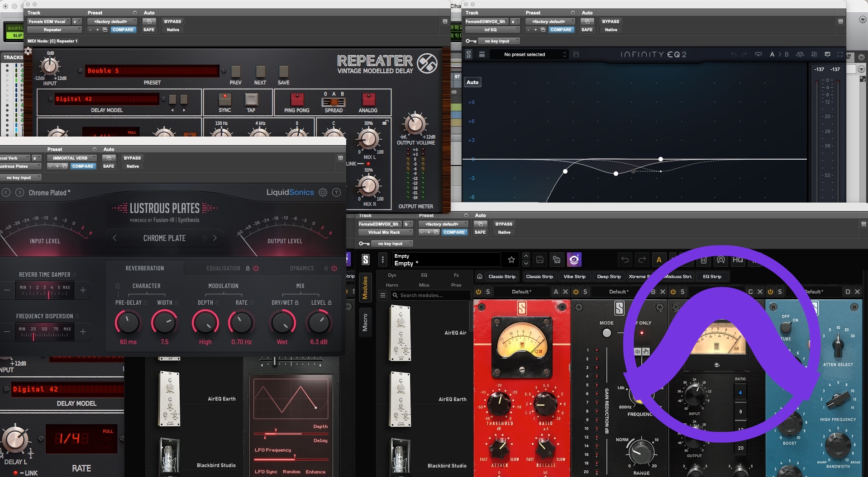Toggle the Dynamics section power button
The image size is (868, 477).
[334, 268]
